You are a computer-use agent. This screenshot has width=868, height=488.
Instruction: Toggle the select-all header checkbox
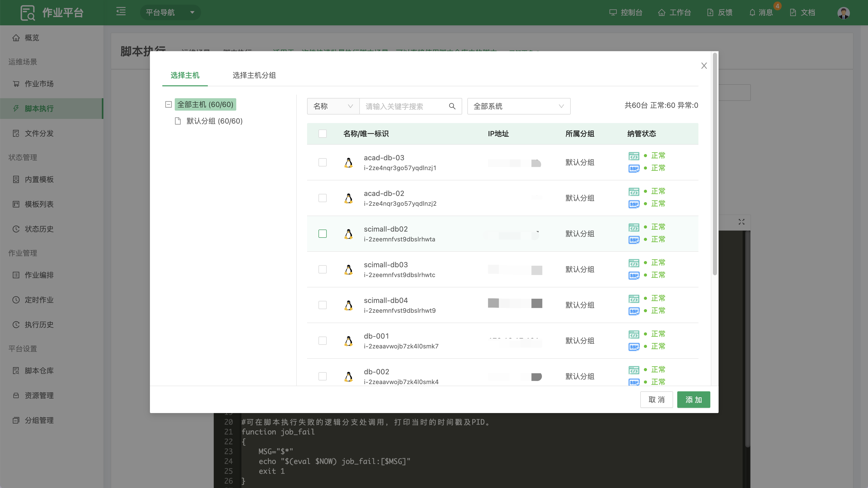323,134
